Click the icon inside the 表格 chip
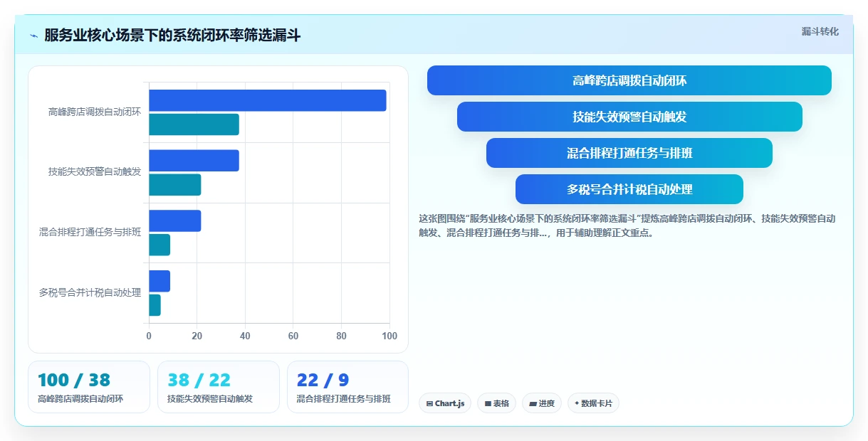This screenshot has width=868, height=441. [488, 404]
